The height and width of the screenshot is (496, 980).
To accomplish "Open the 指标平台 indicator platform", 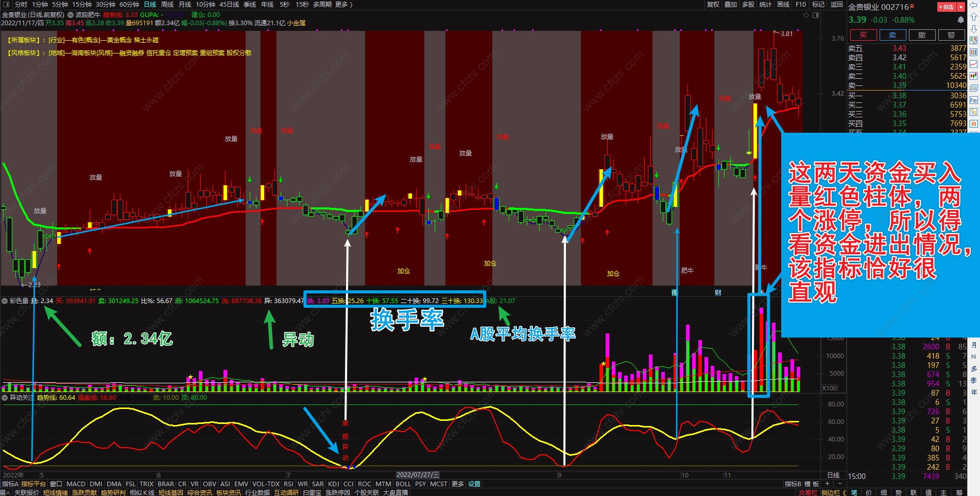I will point(33,484).
